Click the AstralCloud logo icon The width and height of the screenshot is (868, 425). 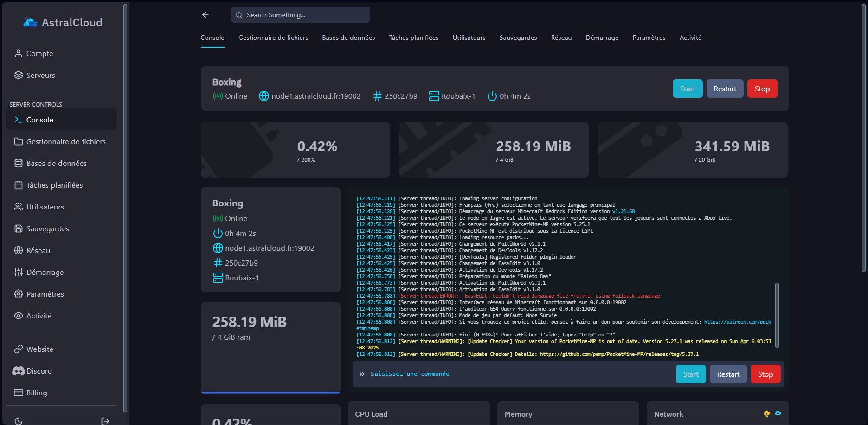(30, 23)
